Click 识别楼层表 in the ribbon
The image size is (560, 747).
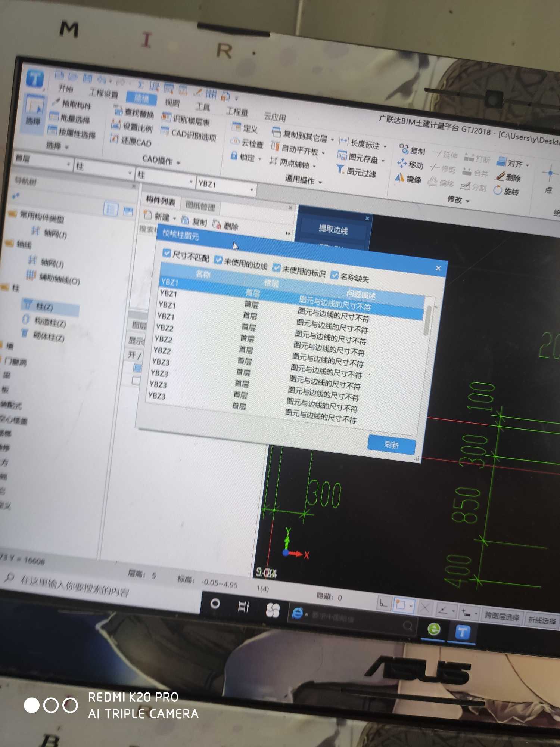pyautogui.click(x=186, y=119)
